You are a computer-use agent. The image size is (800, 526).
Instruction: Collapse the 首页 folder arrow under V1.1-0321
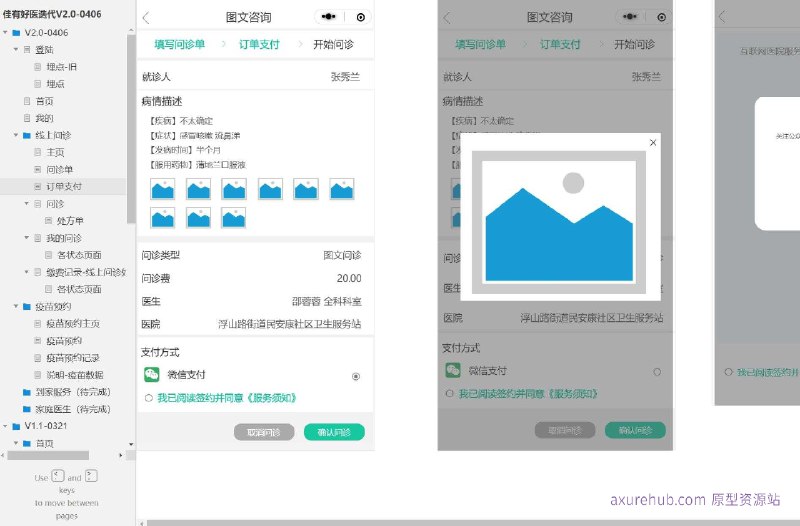click(x=16, y=443)
